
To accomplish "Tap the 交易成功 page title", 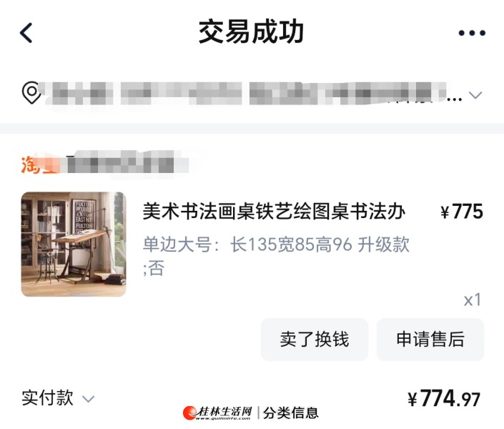I will click(251, 31).
